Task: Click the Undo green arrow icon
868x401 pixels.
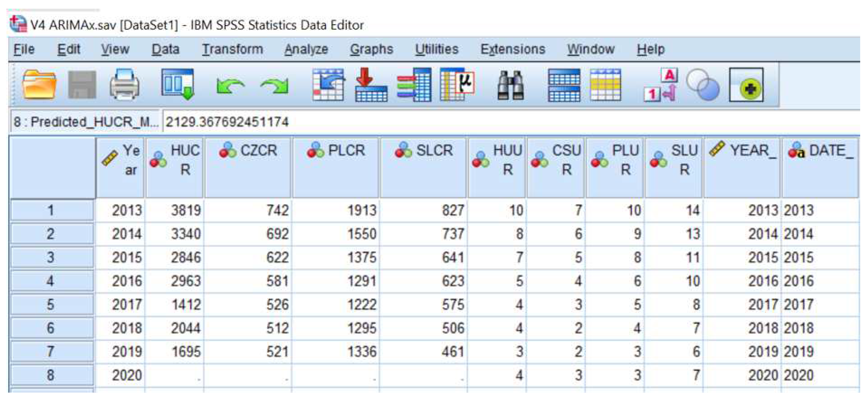Action: pyautogui.click(x=230, y=86)
